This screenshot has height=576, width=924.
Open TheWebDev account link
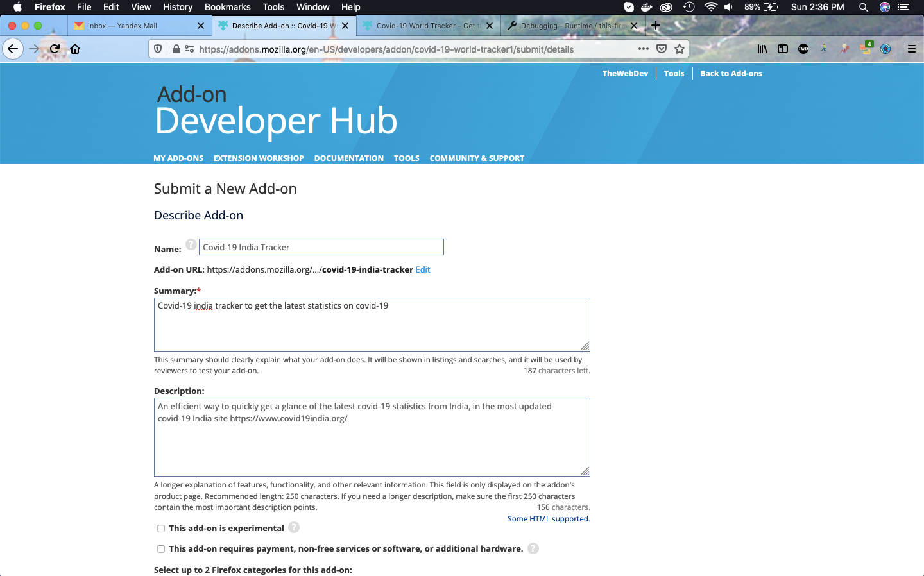coord(625,74)
